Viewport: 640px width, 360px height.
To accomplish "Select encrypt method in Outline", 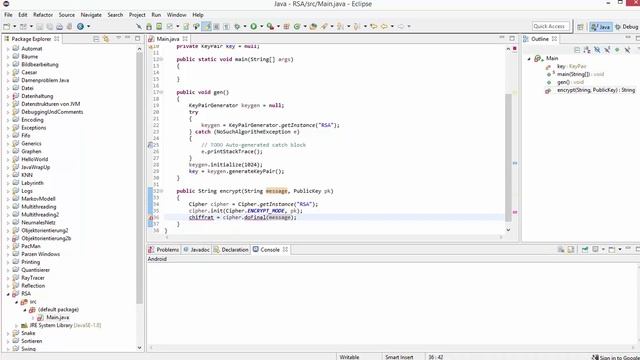I will tap(596, 90).
